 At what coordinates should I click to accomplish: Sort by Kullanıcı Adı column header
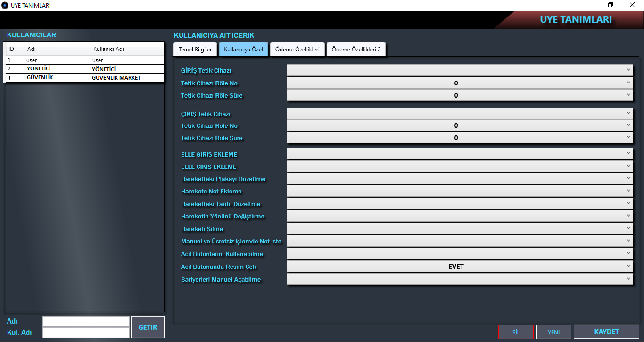coord(124,49)
